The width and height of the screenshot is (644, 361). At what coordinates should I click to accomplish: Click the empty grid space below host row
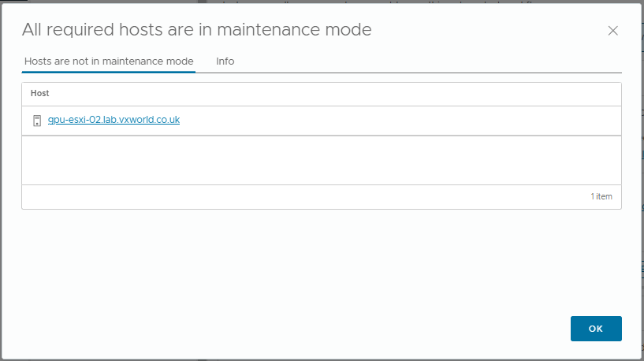coord(315,160)
